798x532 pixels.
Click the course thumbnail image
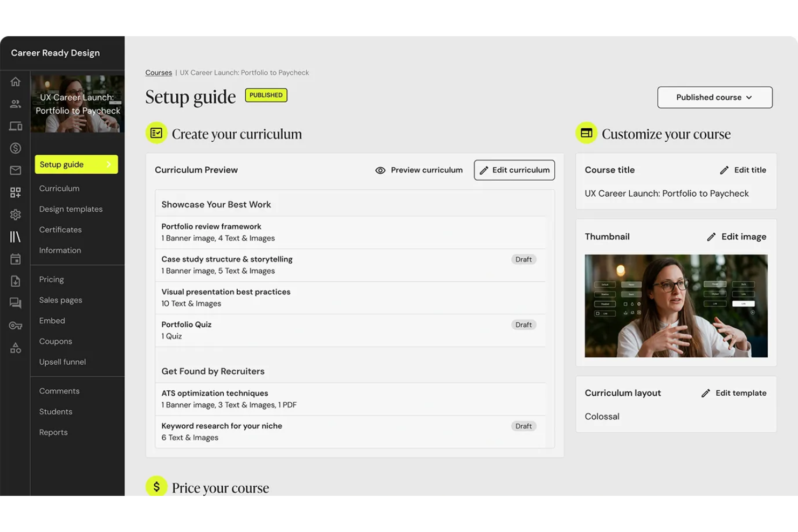pyautogui.click(x=676, y=306)
